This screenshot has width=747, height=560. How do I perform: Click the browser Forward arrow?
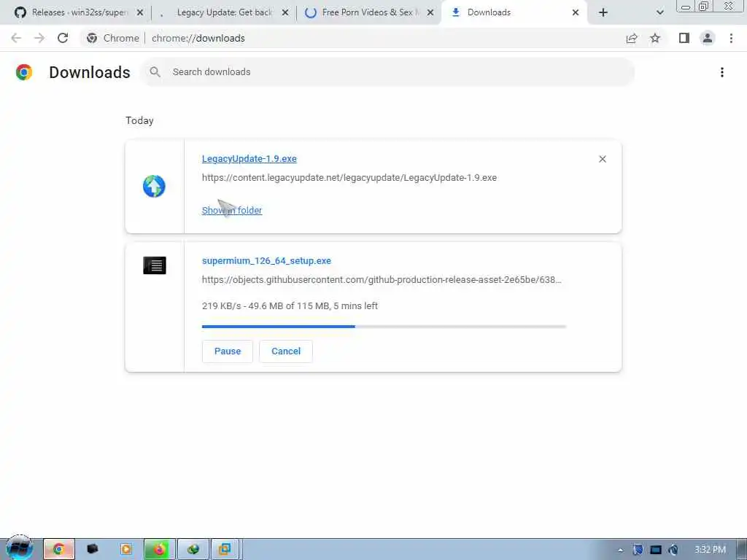(x=39, y=38)
